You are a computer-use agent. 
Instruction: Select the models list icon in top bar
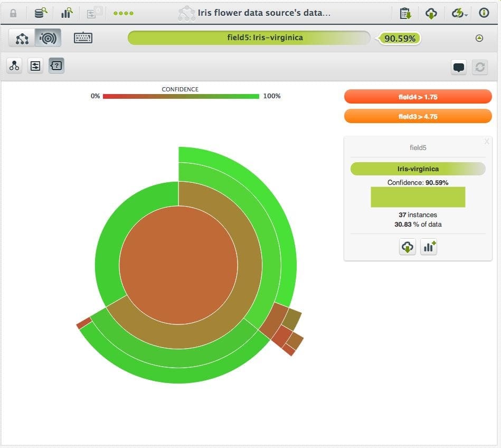[67, 13]
